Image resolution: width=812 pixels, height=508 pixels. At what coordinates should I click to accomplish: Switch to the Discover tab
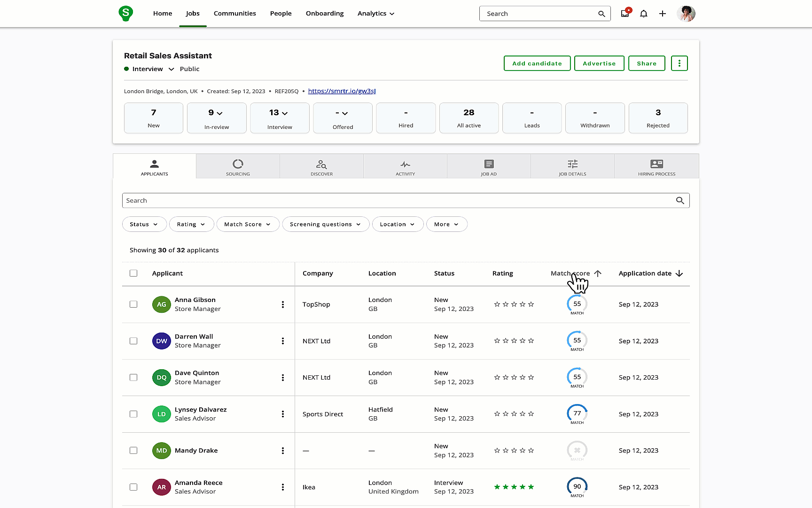click(321, 167)
